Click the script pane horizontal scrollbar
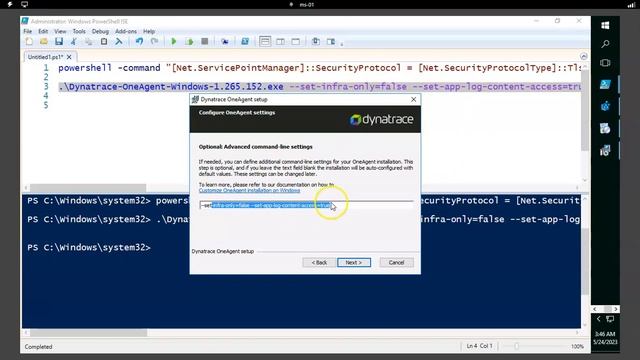Viewport: 640px width, 360px height. 88,188
